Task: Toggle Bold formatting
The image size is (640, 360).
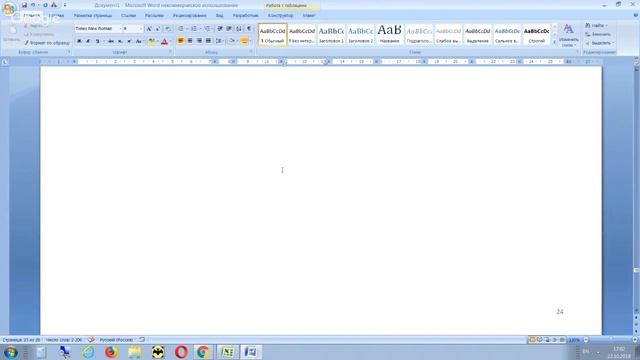Action: 79,41
